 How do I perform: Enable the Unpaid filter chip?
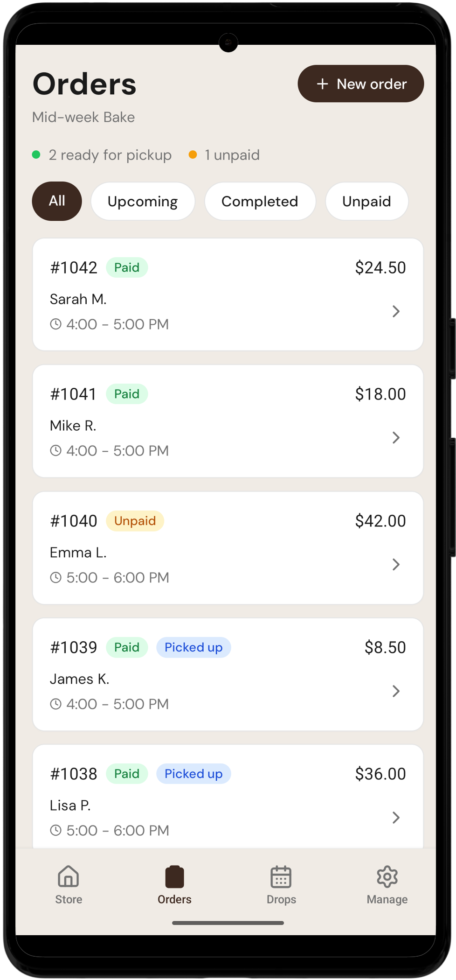pos(366,201)
